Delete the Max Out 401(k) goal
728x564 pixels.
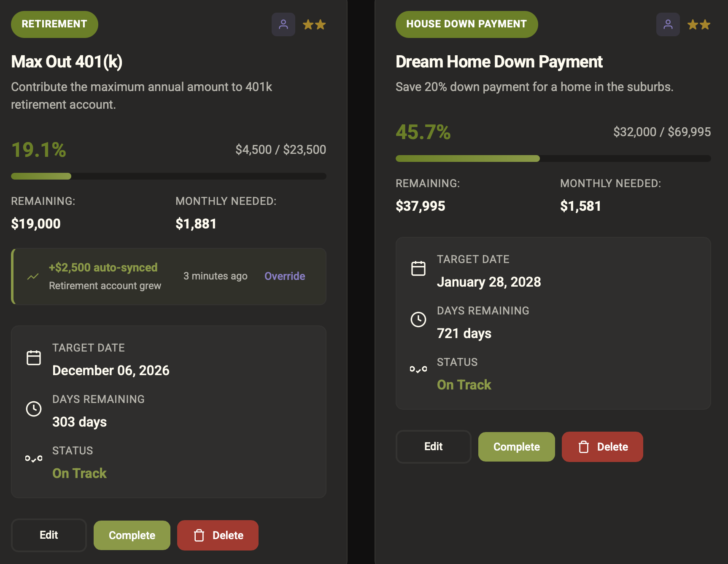pyautogui.click(x=218, y=535)
